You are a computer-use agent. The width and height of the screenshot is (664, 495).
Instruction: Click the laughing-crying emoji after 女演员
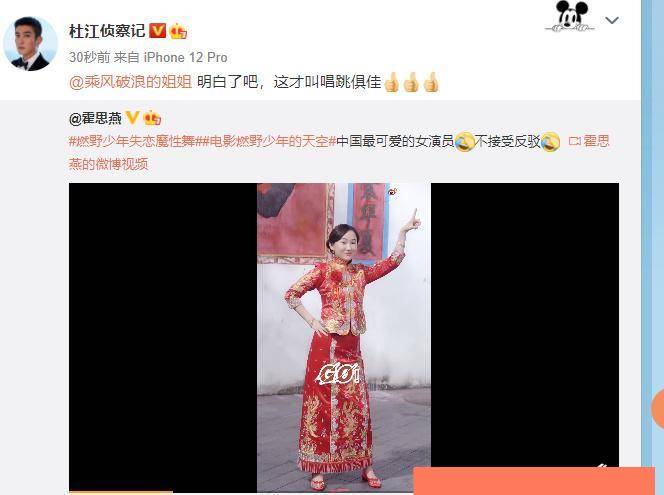pyautogui.click(x=465, y=141)
